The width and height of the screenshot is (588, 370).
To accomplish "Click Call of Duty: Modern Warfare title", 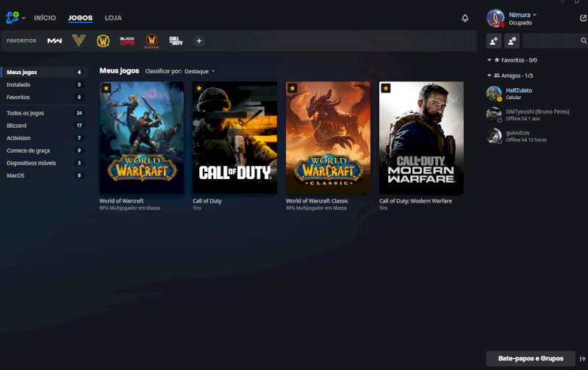I will click(x=415, y=200).
